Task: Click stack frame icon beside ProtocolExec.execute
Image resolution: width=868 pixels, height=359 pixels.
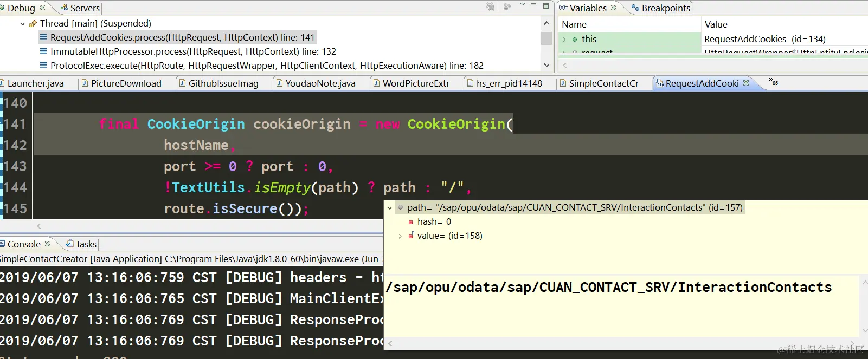Action: click(43, 66)
